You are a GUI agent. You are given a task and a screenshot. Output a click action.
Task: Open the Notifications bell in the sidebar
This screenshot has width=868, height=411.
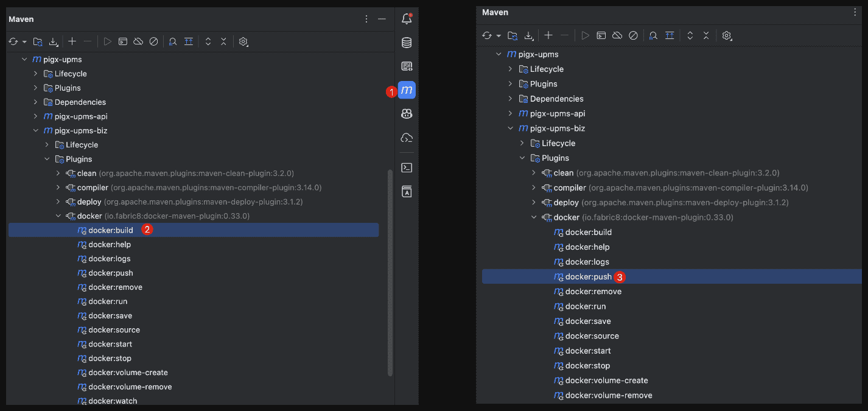pyautogui.click(x=407, y=19)
